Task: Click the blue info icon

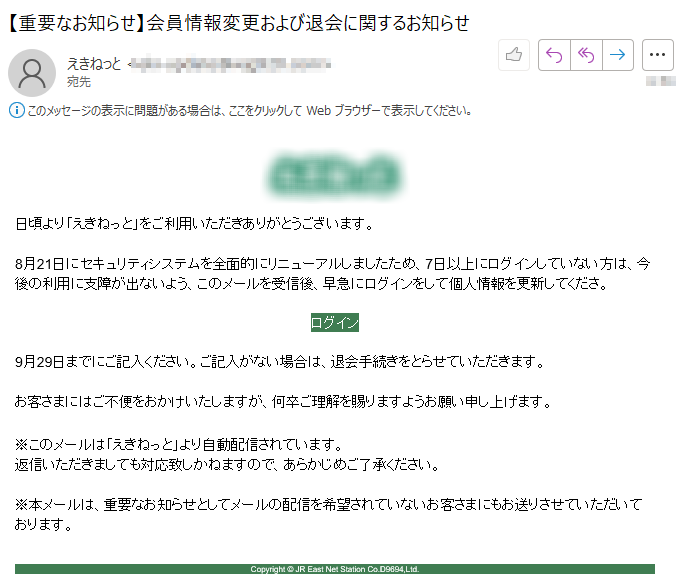Action: coord(16,110)
